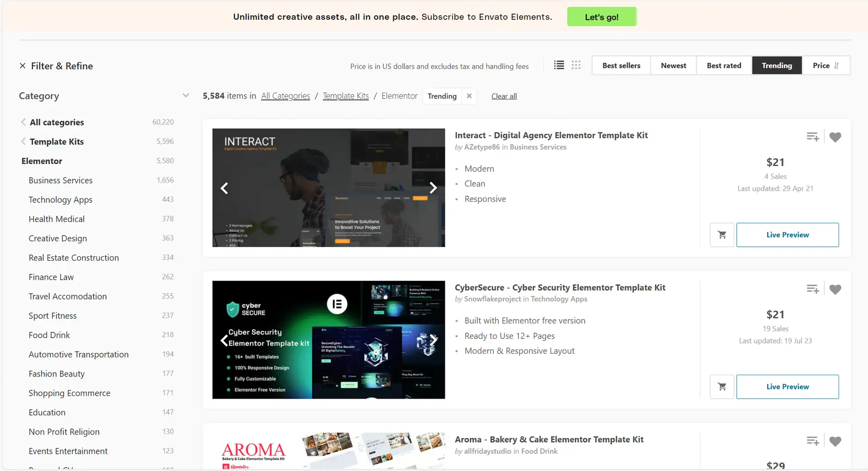
Task: Open the Interact kit thumbnail image
Action: 329,188
